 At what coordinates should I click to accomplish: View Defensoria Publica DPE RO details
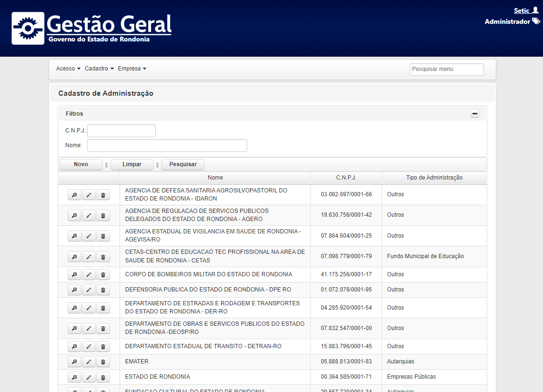74,290
